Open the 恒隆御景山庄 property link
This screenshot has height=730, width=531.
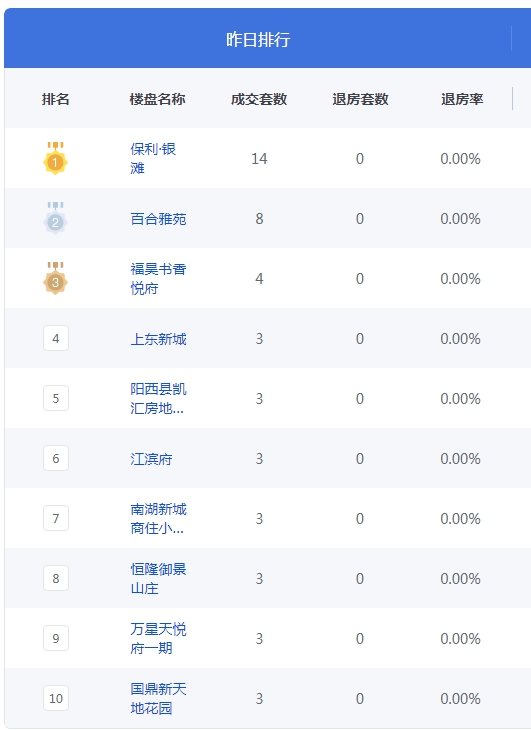pyautogui.click(x=158, y=579)
